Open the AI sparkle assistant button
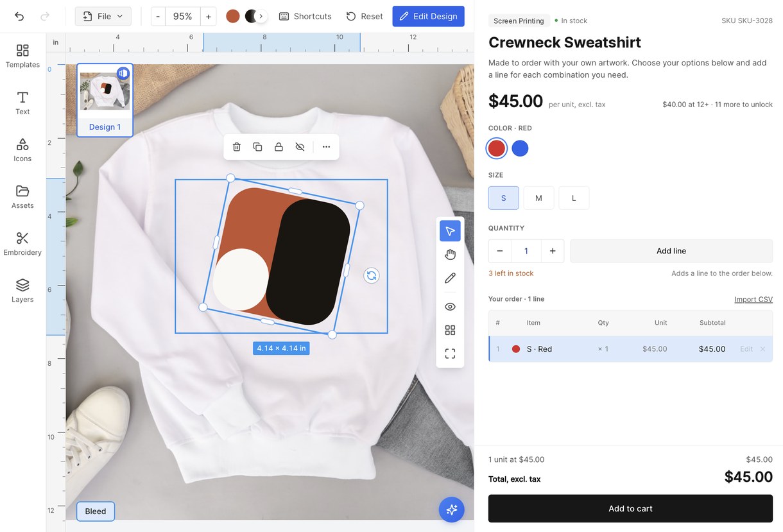Screen dimensions: 783x532 coord(451,510)
